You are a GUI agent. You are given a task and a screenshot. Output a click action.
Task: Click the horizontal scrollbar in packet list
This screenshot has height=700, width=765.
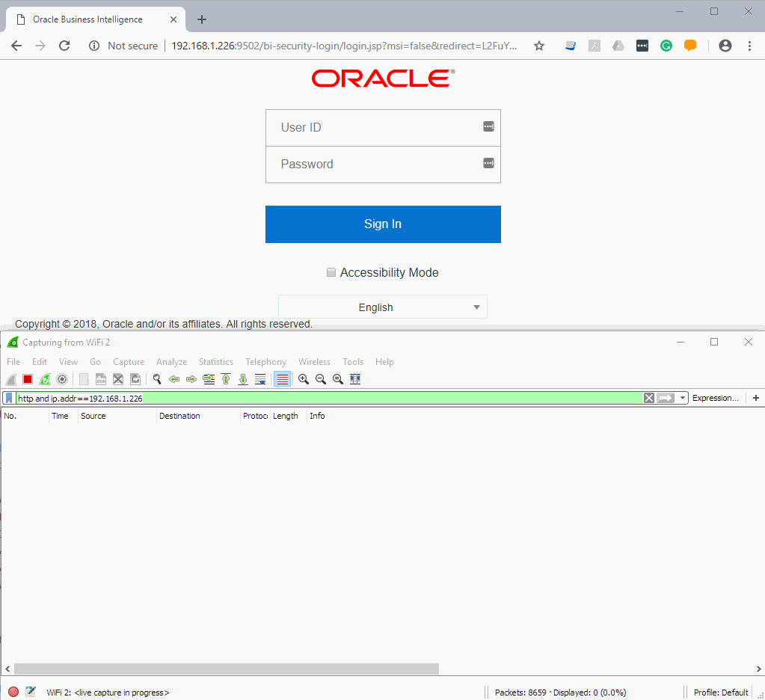227,669
